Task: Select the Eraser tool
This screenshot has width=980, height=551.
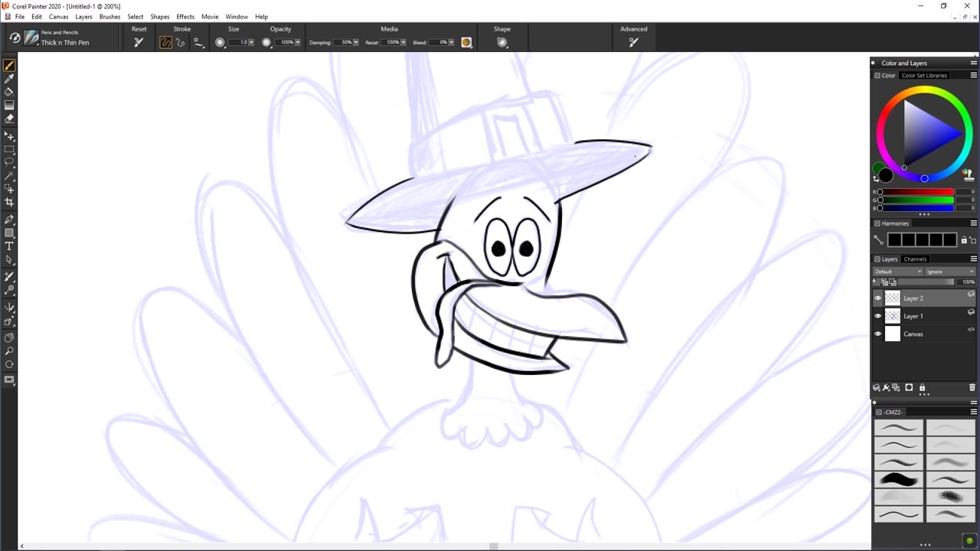Action: point(9,119)
